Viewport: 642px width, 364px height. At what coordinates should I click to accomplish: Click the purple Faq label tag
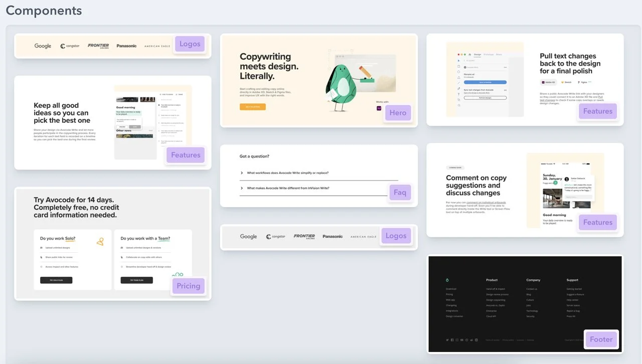pyautogui.click(x=400, y=193)
